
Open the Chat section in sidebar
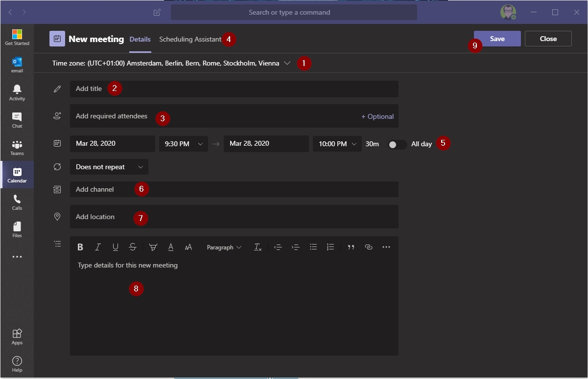17,119
